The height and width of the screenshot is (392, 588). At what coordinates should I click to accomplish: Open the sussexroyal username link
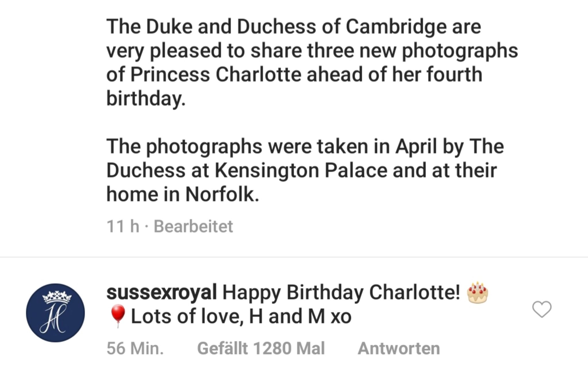tap(161, 293)
